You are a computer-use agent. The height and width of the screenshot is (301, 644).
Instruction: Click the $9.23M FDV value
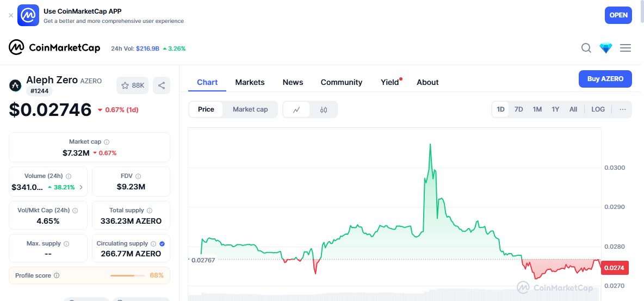click(131, 187)
